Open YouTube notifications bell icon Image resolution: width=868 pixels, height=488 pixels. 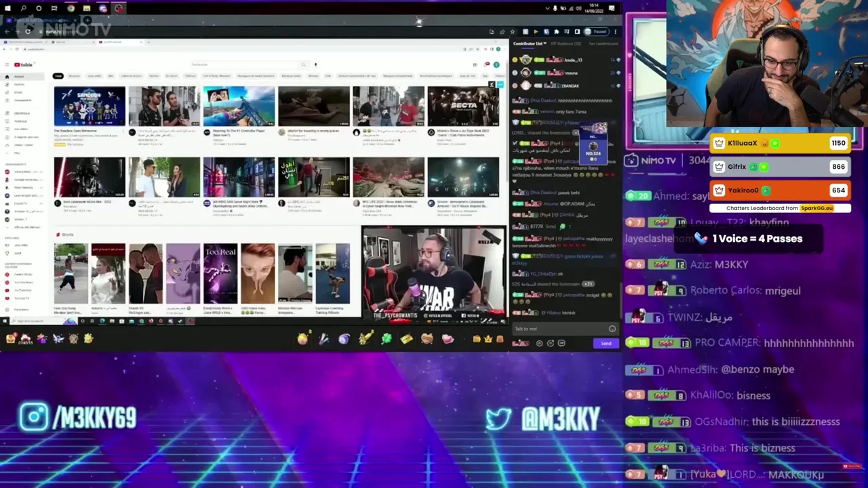pyautogui.click(x=487, y=65)
